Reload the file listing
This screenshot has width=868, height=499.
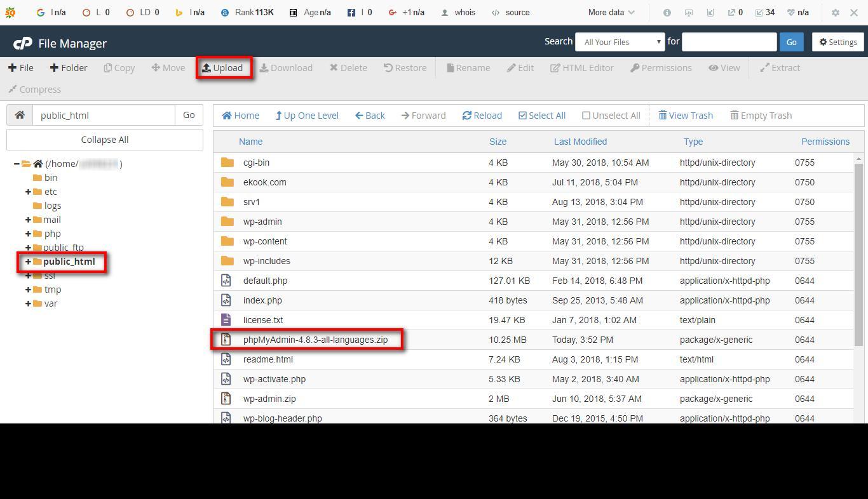(x=482, y=115)
